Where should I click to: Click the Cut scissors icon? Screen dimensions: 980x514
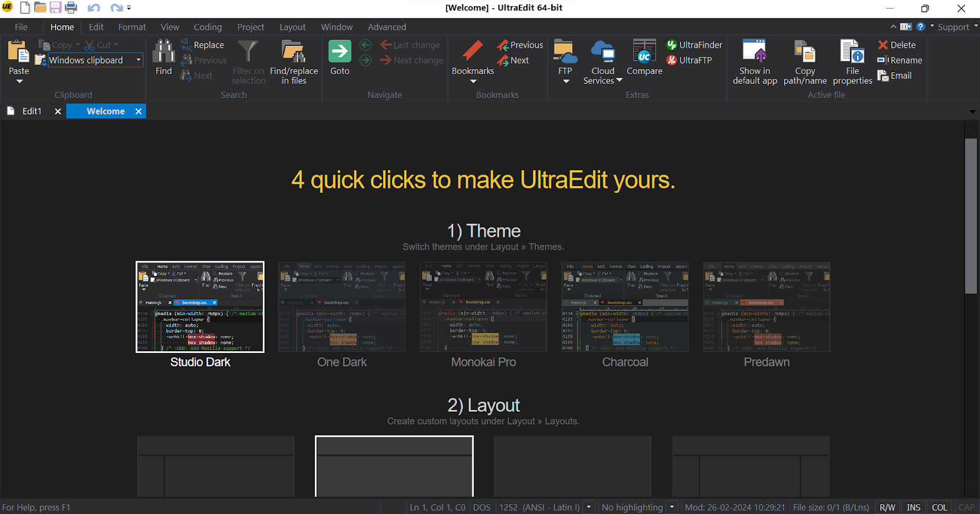click(x=89, y=45)
